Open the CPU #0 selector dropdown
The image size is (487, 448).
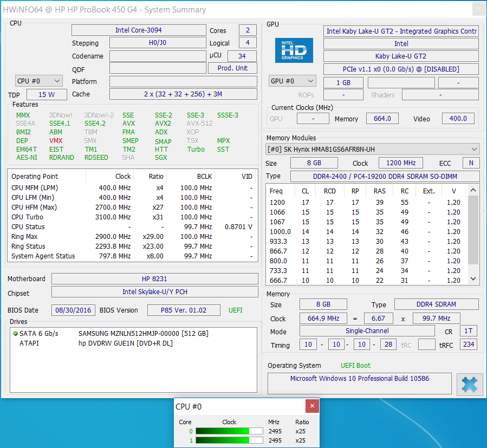pos(39,81)
